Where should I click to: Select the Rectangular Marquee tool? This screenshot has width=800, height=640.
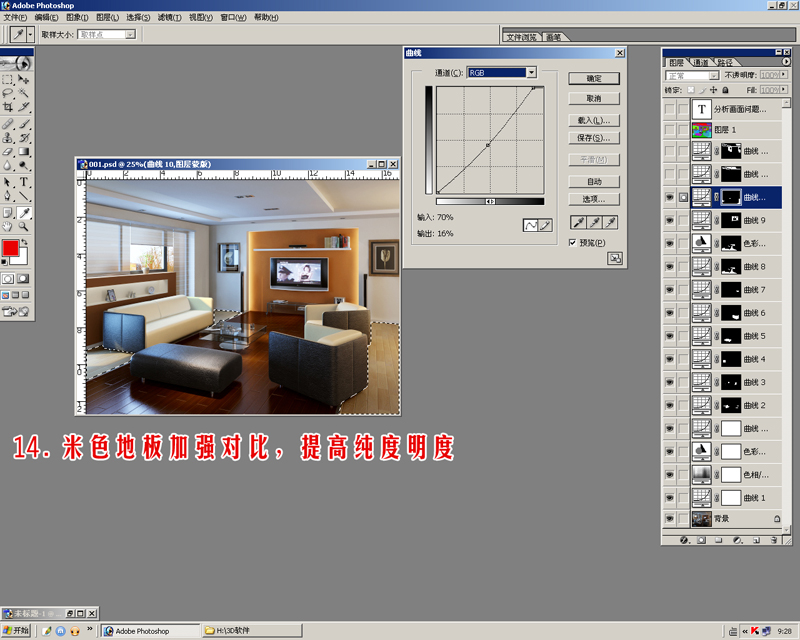pos(8,80)
